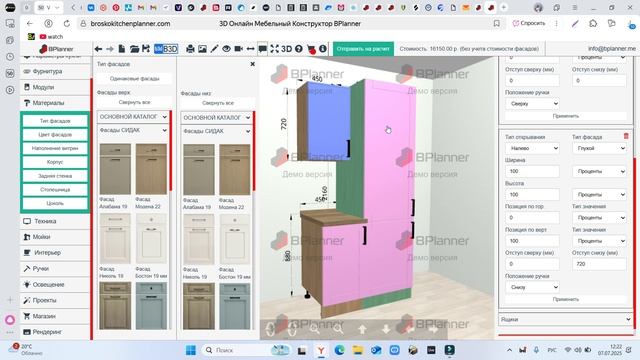This screenshot has width=640, height=360.
Task: Expand Фасады СИДАК dropdown under Фасады низ
Action: [216, 131]
